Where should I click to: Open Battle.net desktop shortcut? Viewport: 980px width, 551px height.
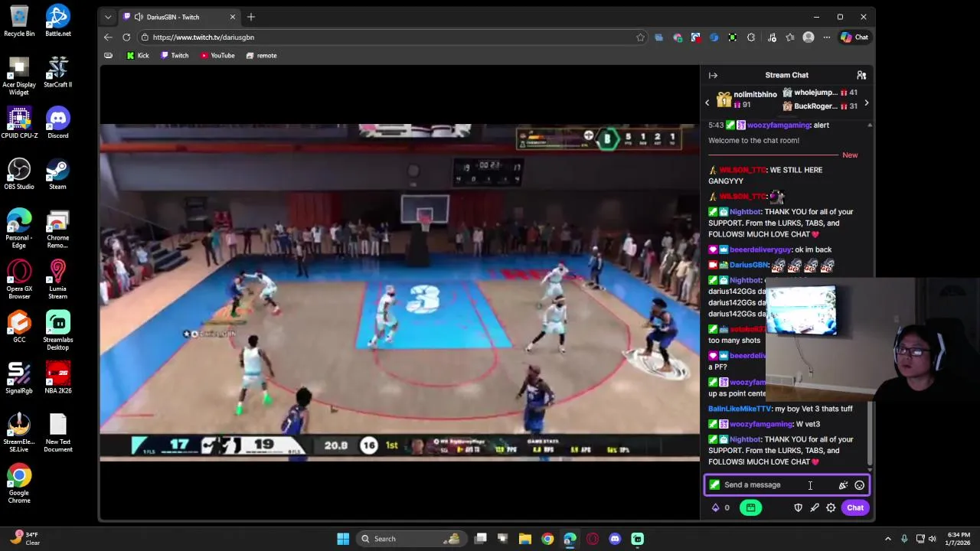click(57, 21)
